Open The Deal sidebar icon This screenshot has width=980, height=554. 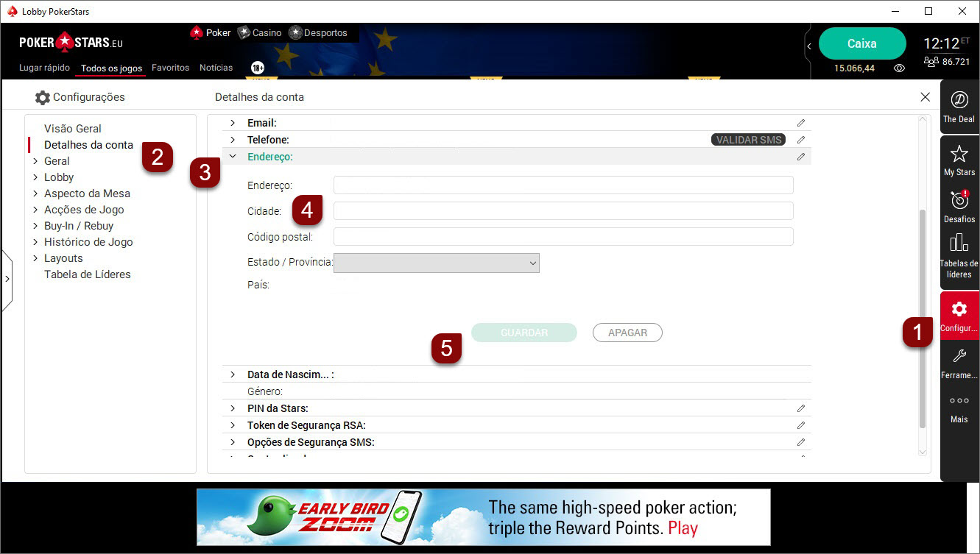click(x=959, y=100)
